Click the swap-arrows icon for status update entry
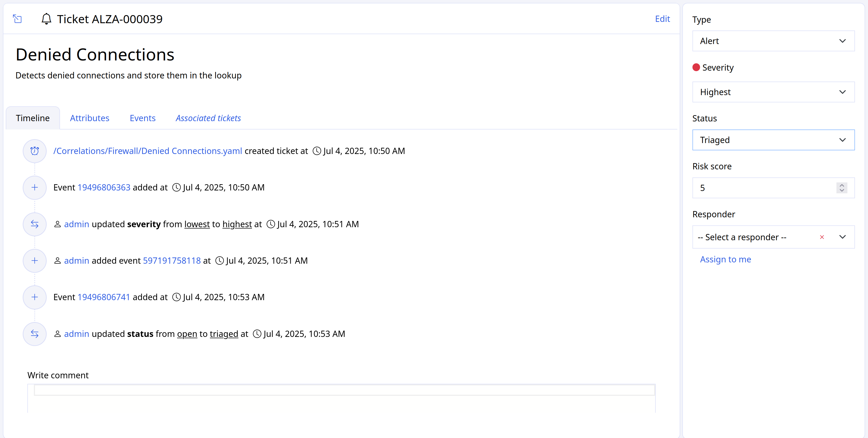Image resolution: width=868 pixels, height=438 pixels. pyautogui.click(x=34, y=334)
